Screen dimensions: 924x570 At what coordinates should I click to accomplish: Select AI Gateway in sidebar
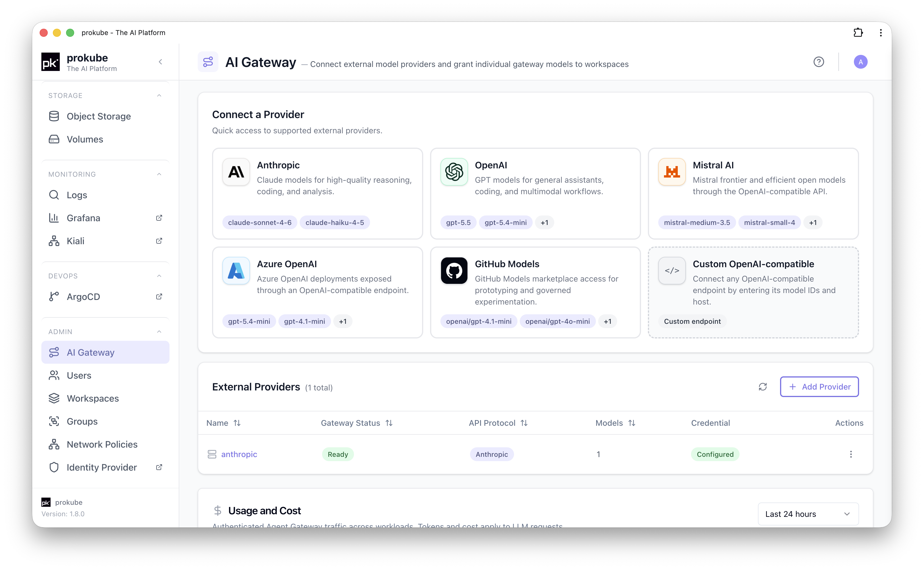105,353
